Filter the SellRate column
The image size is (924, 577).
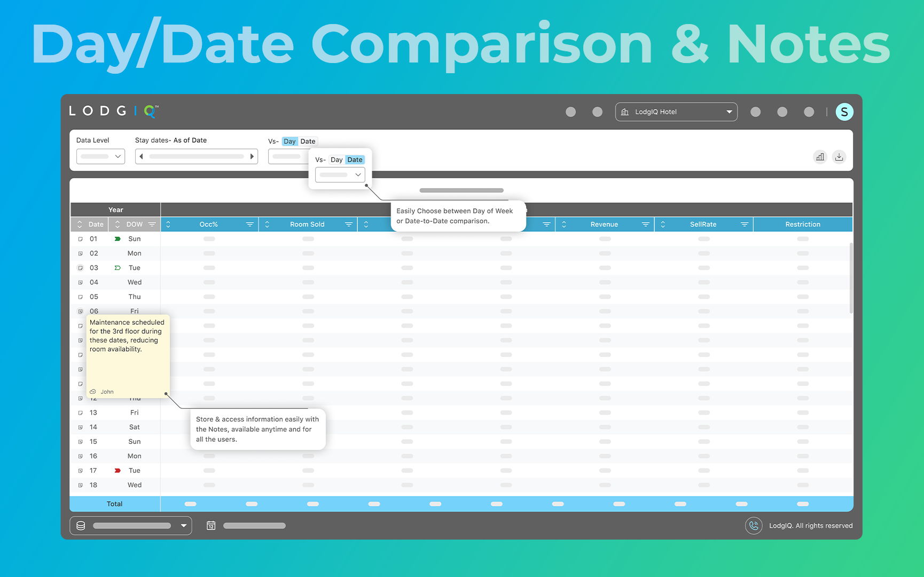click(745, 224)
